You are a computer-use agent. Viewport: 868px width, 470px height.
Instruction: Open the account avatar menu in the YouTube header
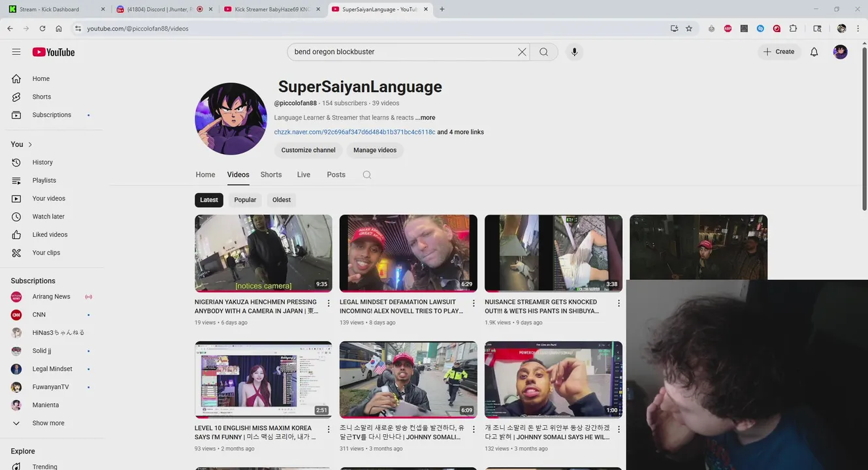(841, 52)
